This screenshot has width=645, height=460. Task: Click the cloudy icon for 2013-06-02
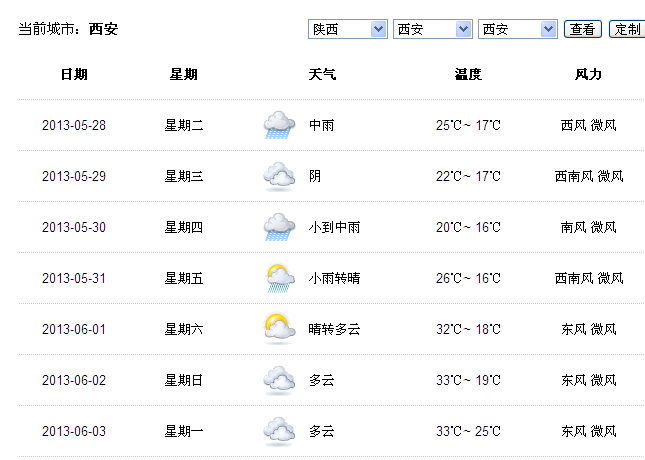[x=279, y=380]
